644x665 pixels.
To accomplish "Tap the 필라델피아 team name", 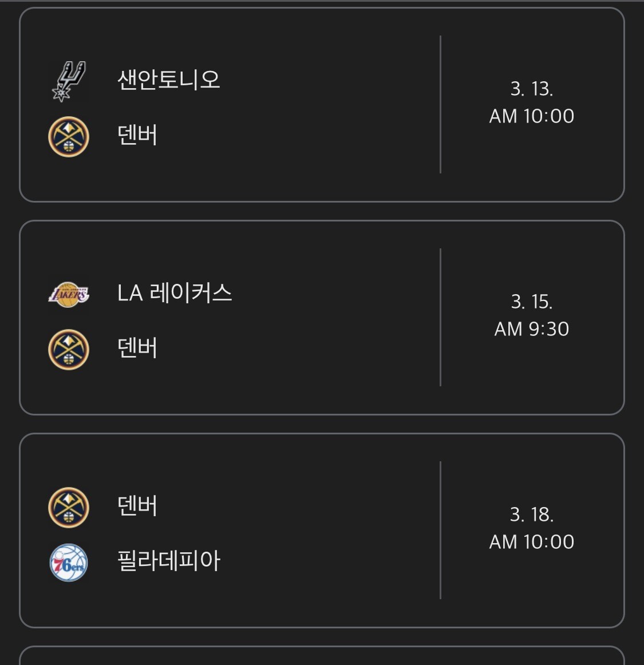I will coord(168,561).
